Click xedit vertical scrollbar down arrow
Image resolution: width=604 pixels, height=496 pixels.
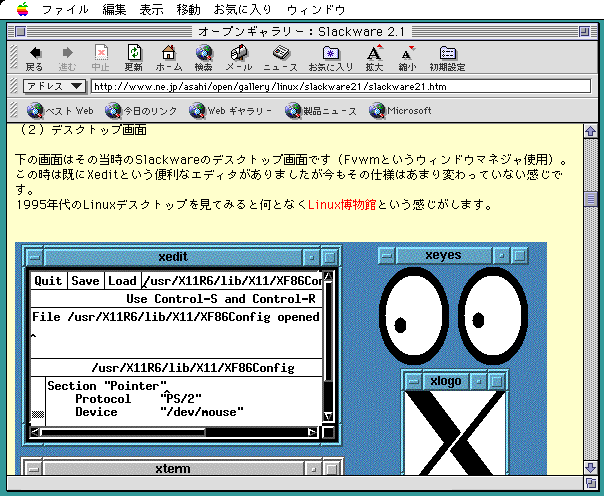coord(328,416)
